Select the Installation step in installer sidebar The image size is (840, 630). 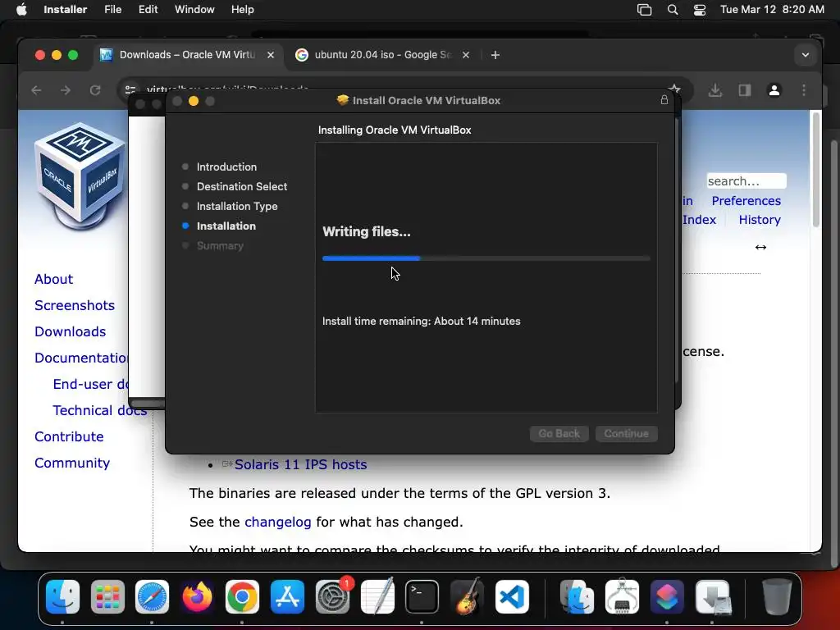[x=226, y=226]
